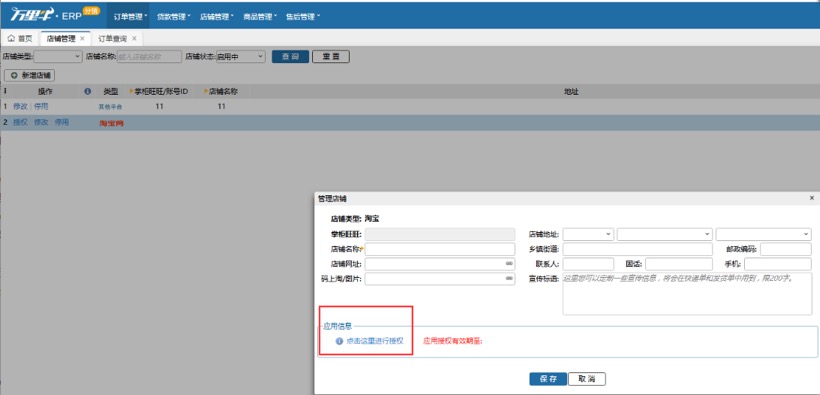The height and width of the screenshot is (395, 820).
Task: Click 停用 link in row 2
Action: click(x=62, y=122)
